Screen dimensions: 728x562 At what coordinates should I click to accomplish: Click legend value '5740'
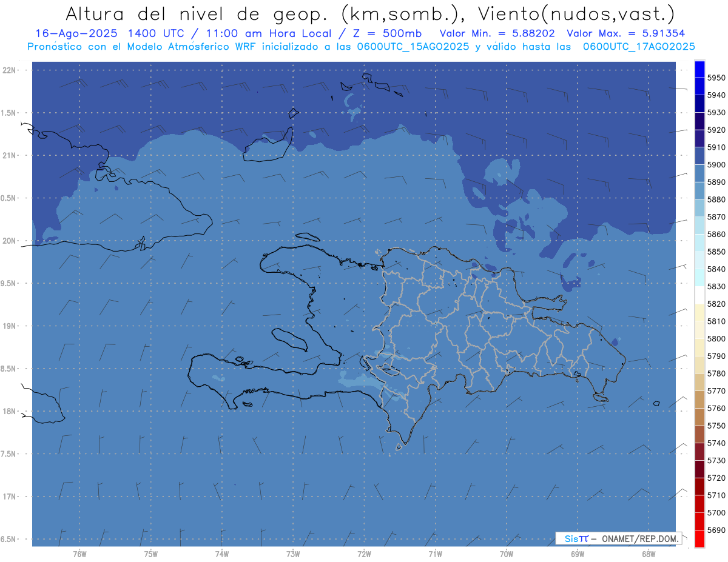click(x=716, y=443)
